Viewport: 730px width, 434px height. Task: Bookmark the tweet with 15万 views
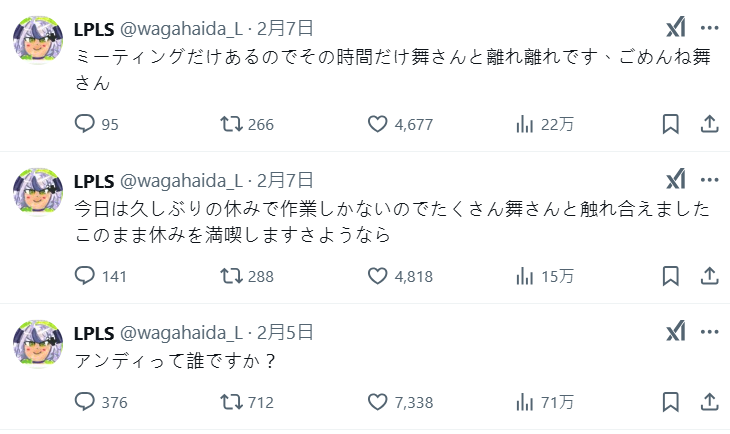(671, 276)
